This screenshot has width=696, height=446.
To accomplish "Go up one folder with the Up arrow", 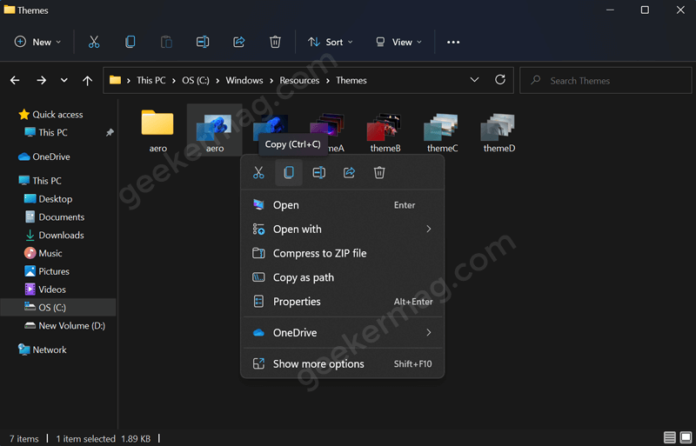I will [x=88, y=80].
